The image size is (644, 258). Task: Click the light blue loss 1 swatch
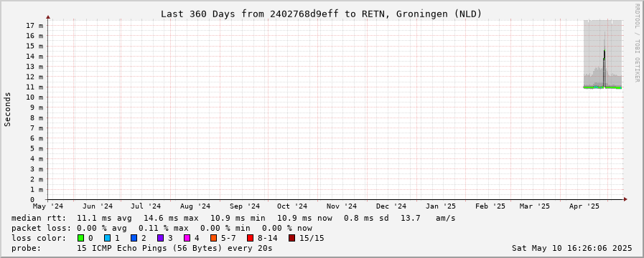pos(107,238)
